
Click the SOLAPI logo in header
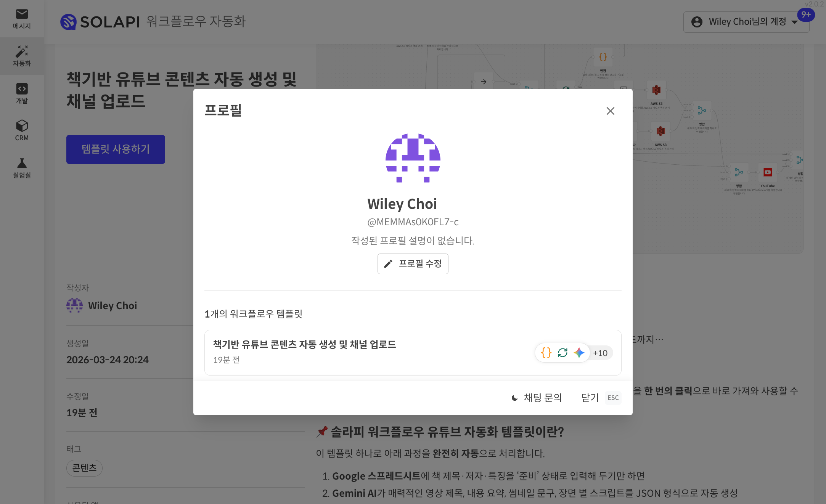(101, 22)
